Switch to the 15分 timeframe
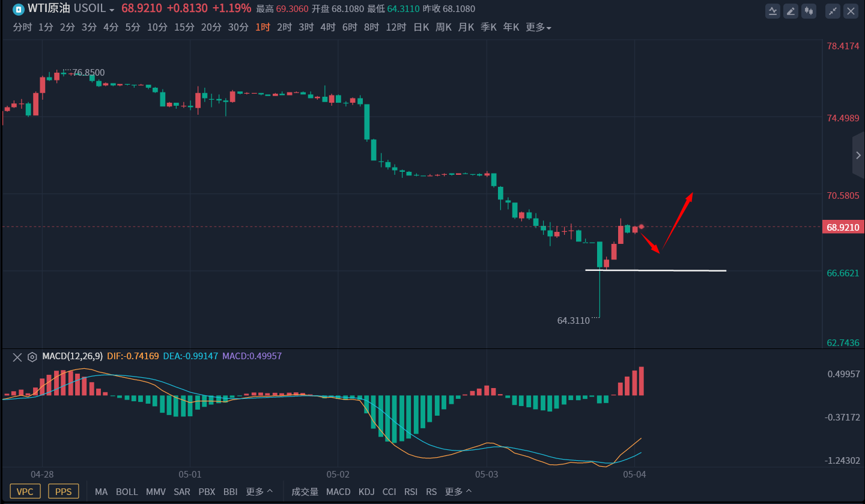Viewport: 865px width, 504px height. (x=184, y=27)
